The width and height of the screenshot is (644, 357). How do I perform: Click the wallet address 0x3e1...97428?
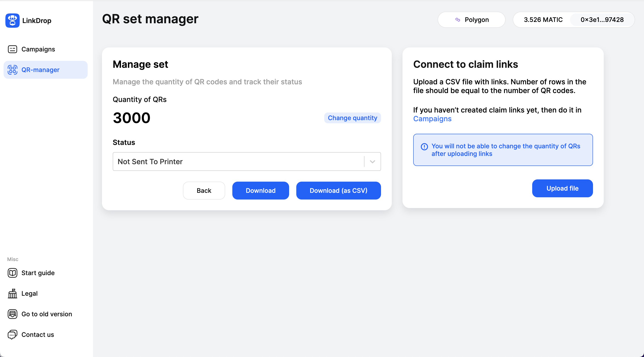(602, 20)
